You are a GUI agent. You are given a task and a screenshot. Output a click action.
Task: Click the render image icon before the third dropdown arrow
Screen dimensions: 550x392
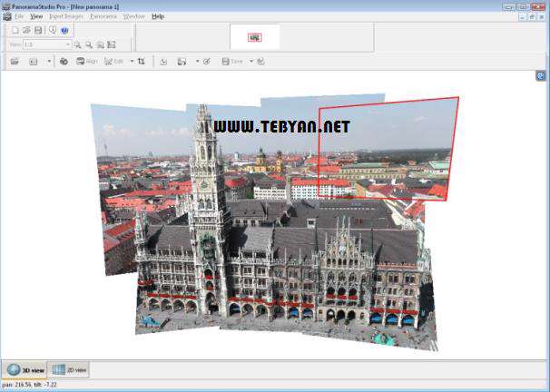pos(182,62)
